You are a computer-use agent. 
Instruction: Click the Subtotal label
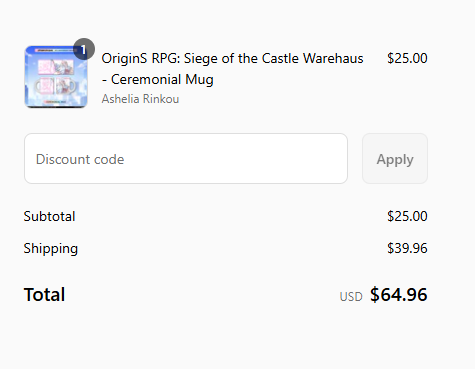49,216
